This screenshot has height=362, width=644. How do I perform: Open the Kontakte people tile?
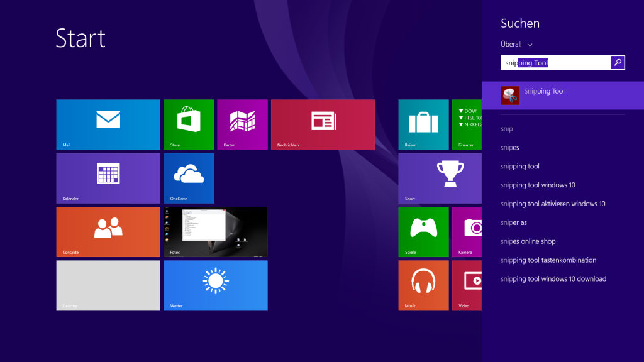pos(108,232)
